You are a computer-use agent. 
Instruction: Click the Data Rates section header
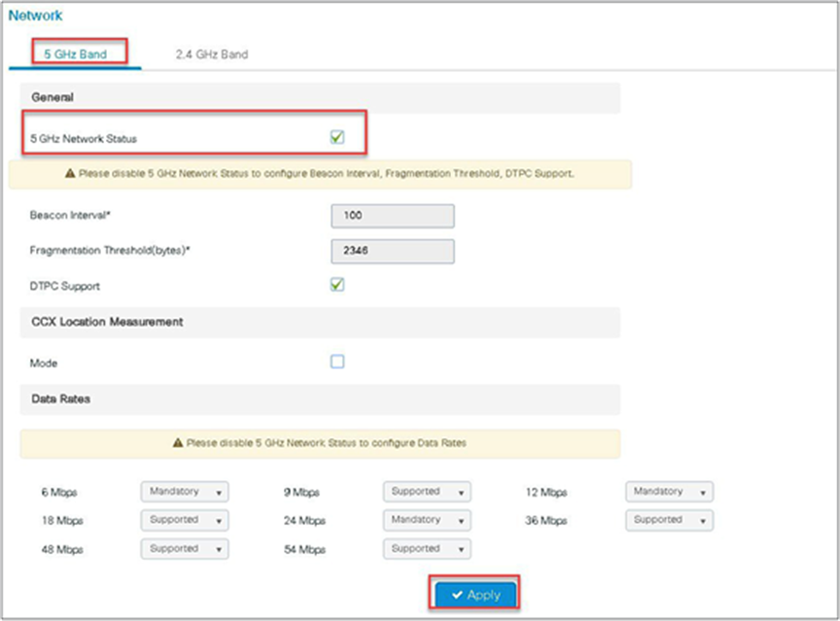(320, 398)
